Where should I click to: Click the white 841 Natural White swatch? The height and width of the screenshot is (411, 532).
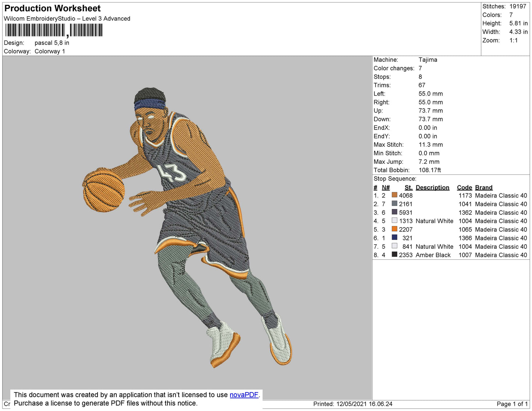pyautogui.click(x=394, y=246)
